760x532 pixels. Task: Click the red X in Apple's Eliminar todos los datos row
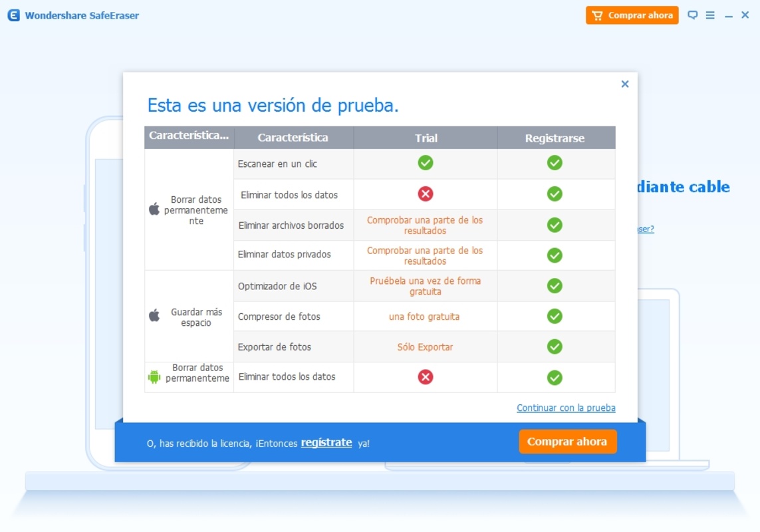(x=426, y=194)
